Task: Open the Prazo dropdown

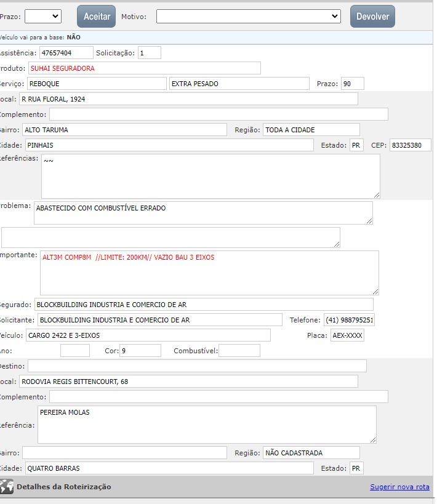Action: (x=42, y=16)
